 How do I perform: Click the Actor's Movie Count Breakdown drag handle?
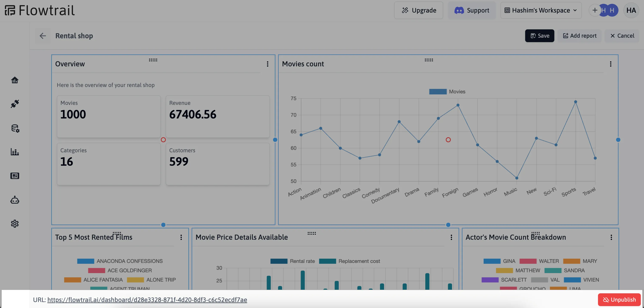(536, 233)
